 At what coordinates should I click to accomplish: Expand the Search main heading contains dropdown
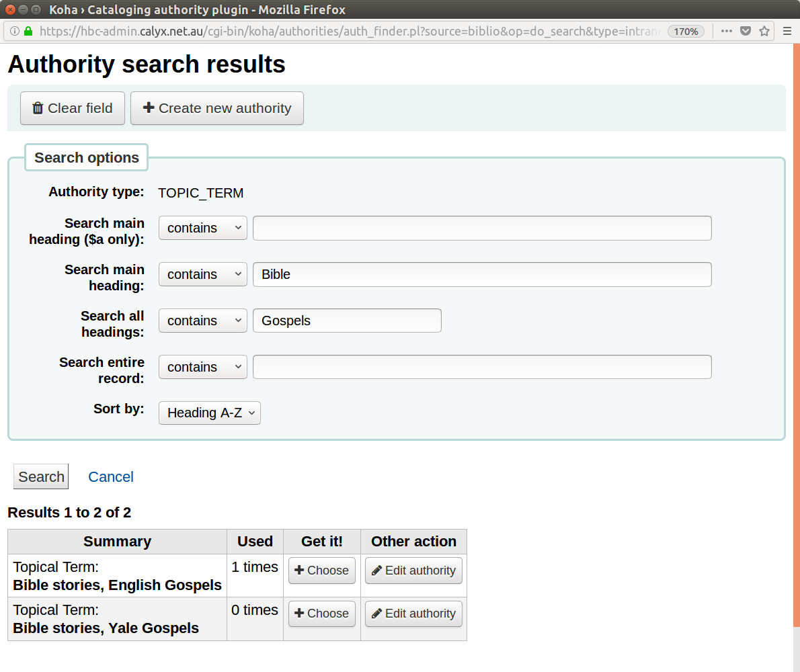(x=203, y=274)
